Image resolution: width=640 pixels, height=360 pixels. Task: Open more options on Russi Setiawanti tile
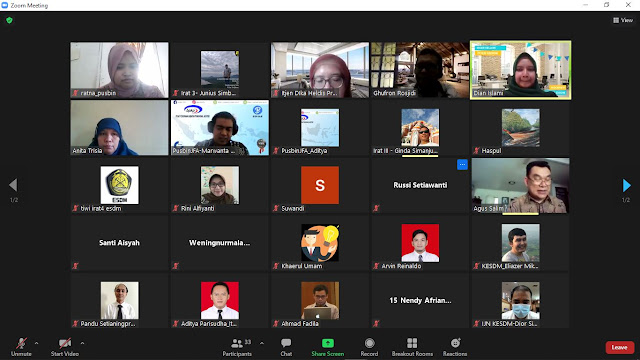462,164
